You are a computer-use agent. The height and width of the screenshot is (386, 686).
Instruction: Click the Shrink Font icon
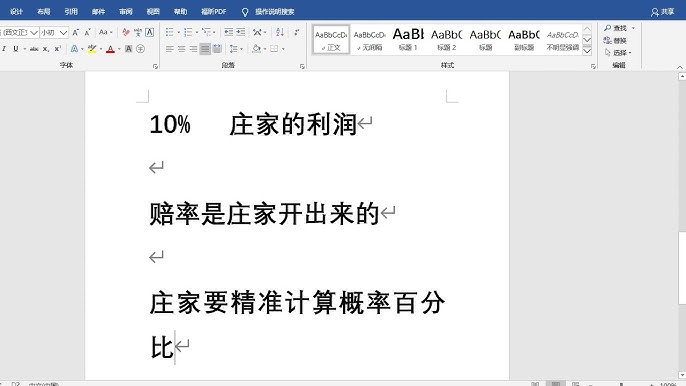(x=88, y=32)
